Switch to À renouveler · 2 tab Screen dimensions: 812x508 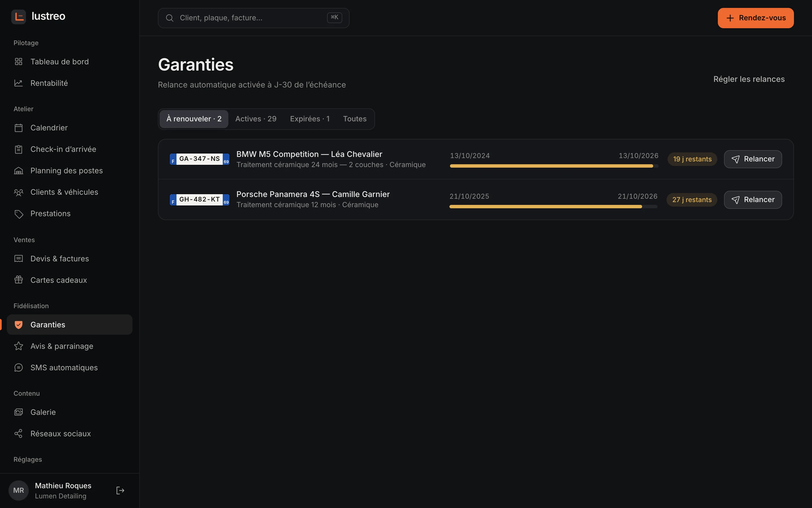point(194,119)
